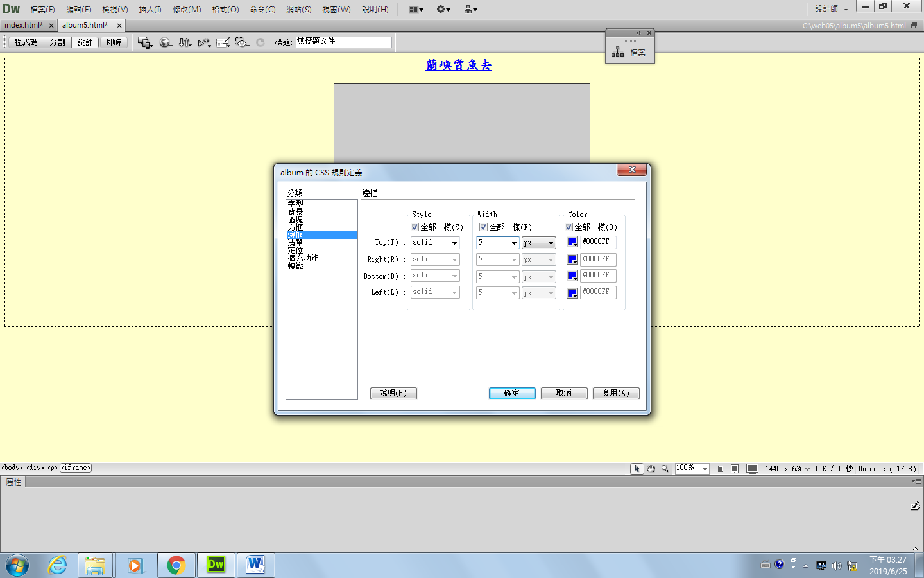
Task: Expand the Top width unit px dropdown
Action: (x=538, y=243)
